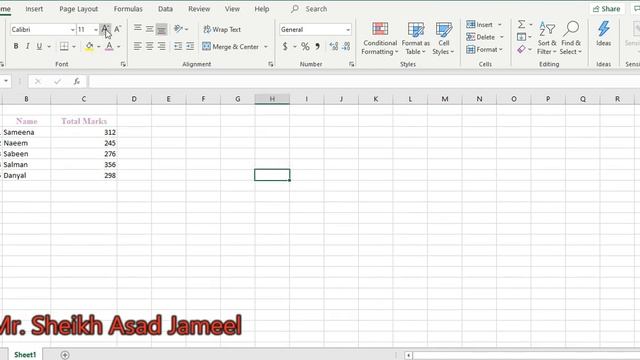Center text horizontally
The height and width of the screenshot is (360, 640).
(x=150, y=46)
